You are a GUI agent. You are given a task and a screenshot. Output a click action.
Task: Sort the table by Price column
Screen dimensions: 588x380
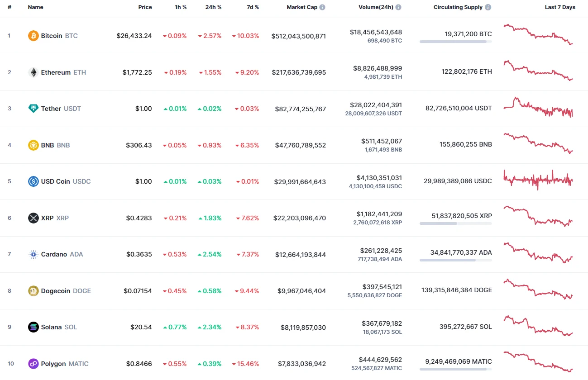click(x=145, y=7)
